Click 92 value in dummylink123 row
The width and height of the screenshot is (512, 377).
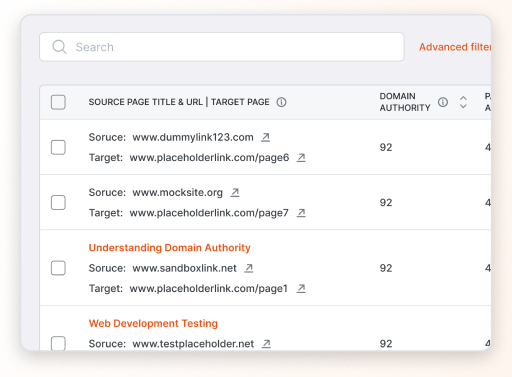coord(386,147)
